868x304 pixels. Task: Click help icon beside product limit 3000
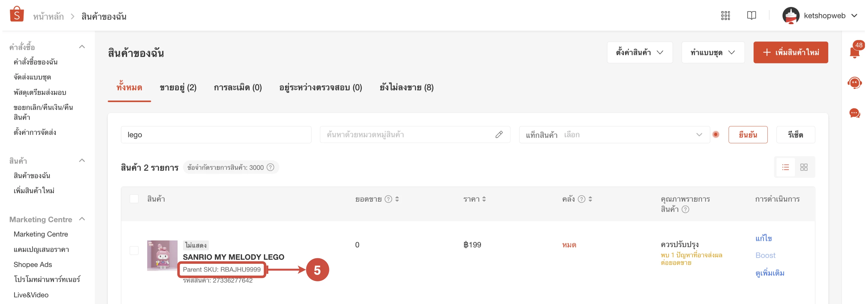[270, 167]
